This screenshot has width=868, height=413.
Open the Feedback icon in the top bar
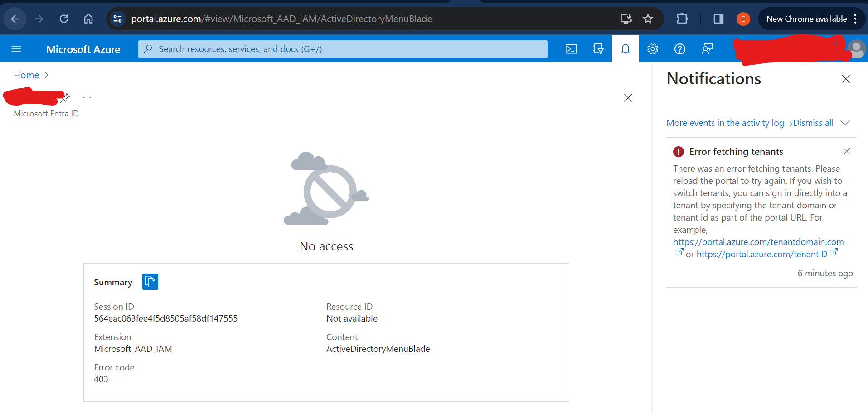pyautogui.click(x=707, y=49)
